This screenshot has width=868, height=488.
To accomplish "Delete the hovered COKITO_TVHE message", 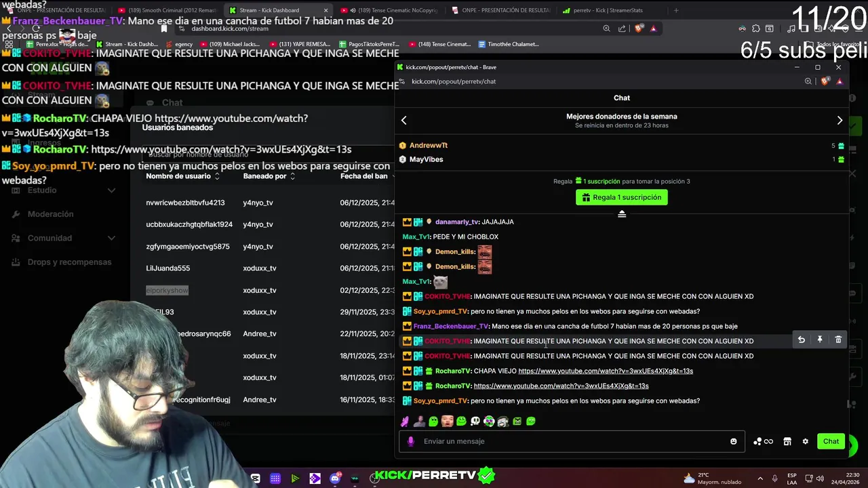I will [x=838, y=340].
